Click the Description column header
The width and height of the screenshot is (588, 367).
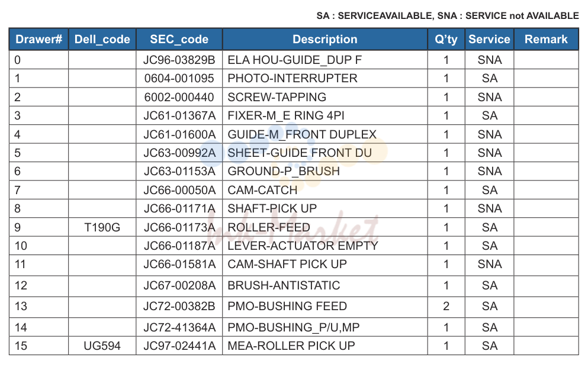point(324,39)
